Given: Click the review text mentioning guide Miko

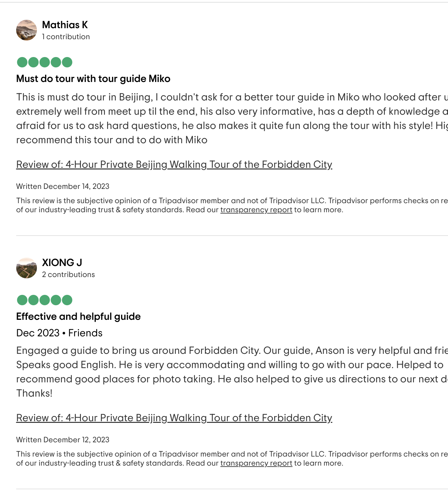Looking at the screenshot, I should pos(194,118).
